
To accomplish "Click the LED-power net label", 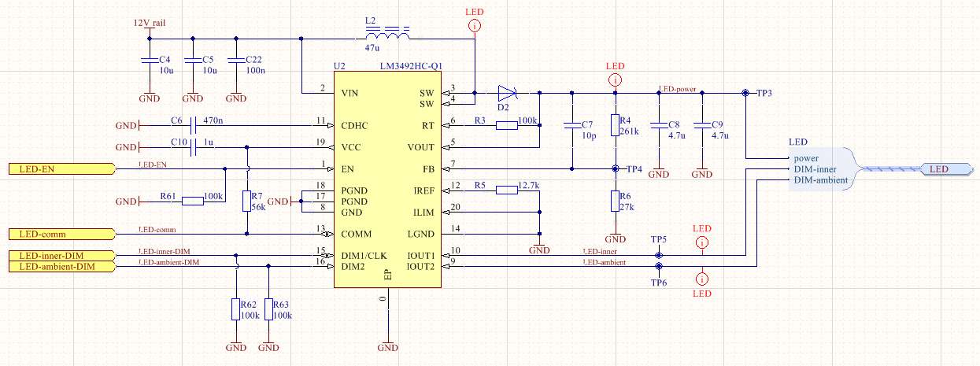I will click(678, 89).
